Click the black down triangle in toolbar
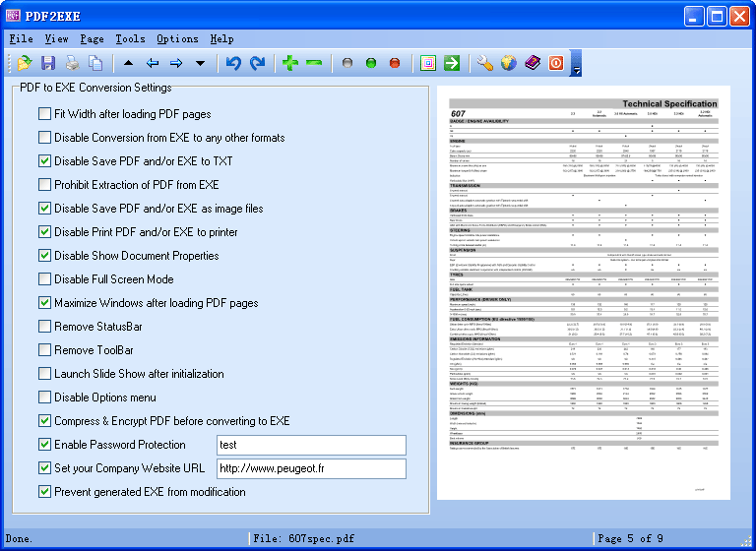The width and height of the screenshot is (756, 551). point(201,64)
